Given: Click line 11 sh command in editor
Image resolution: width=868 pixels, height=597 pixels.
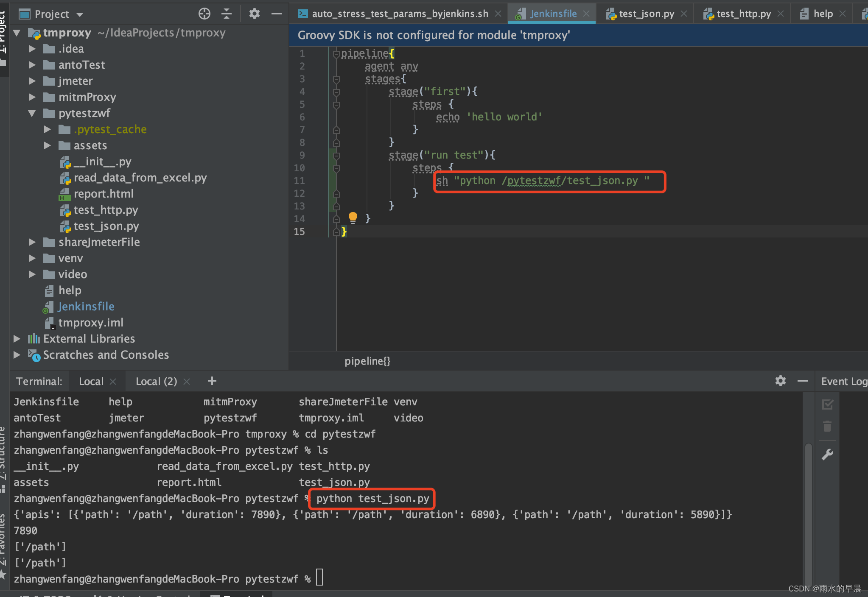Looking at the screenshot, I should tap(543, 181).
